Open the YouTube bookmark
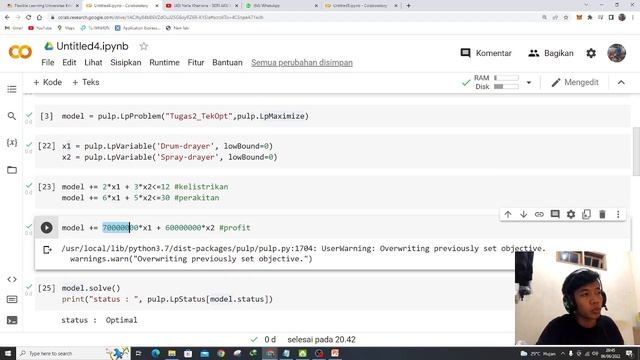Viewport: 640px width, 360px height. click(40, 28)
